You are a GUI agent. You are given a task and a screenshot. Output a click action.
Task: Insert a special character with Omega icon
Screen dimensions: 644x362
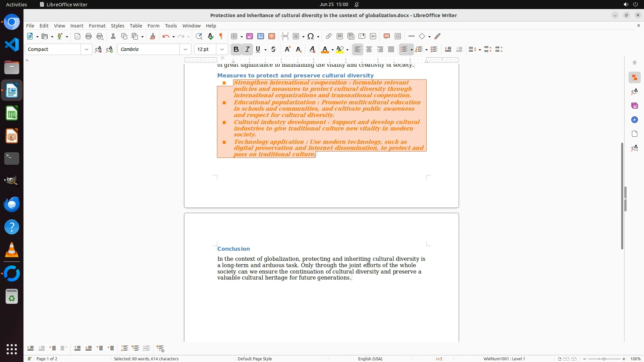(x=311, y=37)
